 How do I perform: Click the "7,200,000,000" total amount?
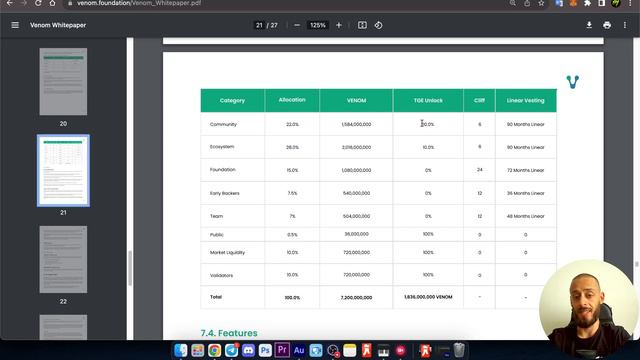coord(356,298)
